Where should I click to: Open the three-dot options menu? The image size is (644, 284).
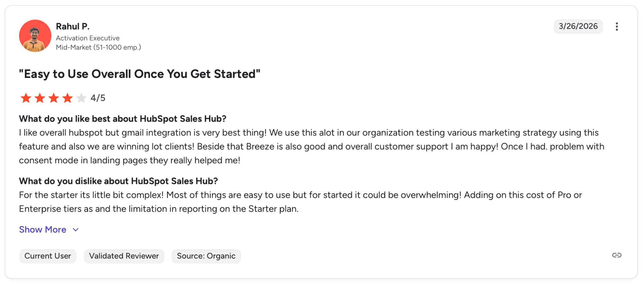617,26
